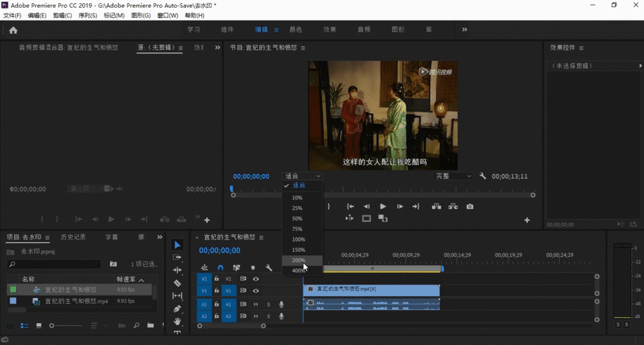This screenshot has height=345, width=644.
Task: Toggle Snap magnet in timeline
Action: coord(220,268)
